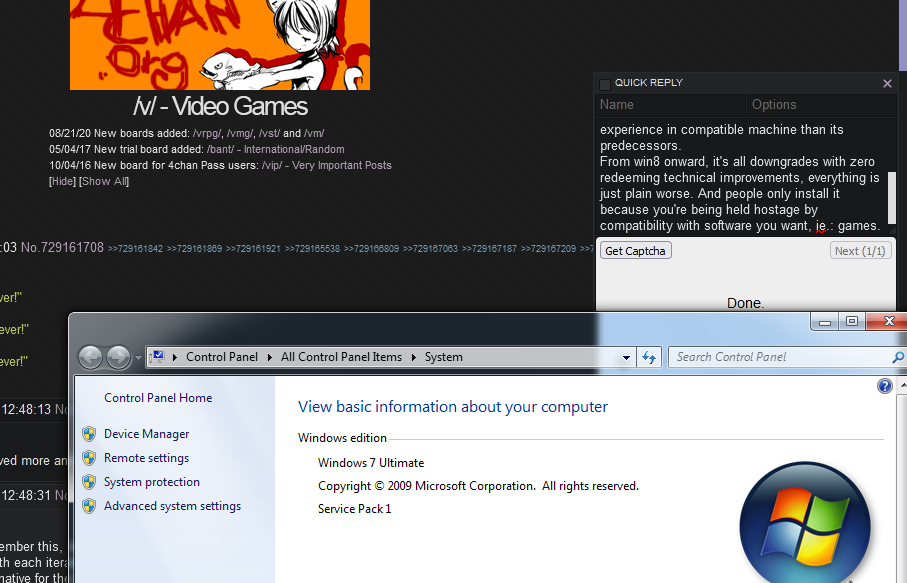Screen dimensions: 907x583
Task: Open Device Manager link
Action: [x=146, y=434]
